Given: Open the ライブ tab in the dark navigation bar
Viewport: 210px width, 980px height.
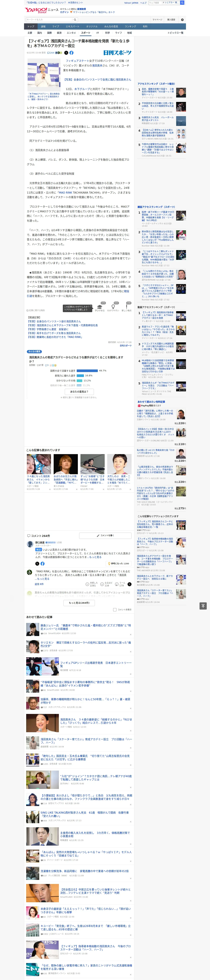Looking at the screenshot, I should [x=56, y=26].
